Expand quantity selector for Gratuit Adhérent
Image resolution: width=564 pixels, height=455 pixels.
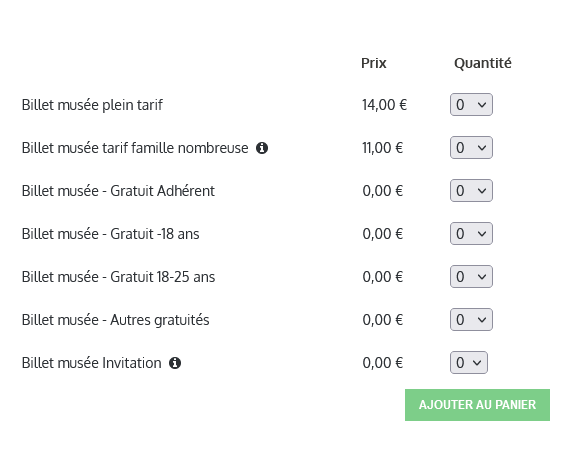click(x=471, y=191)
